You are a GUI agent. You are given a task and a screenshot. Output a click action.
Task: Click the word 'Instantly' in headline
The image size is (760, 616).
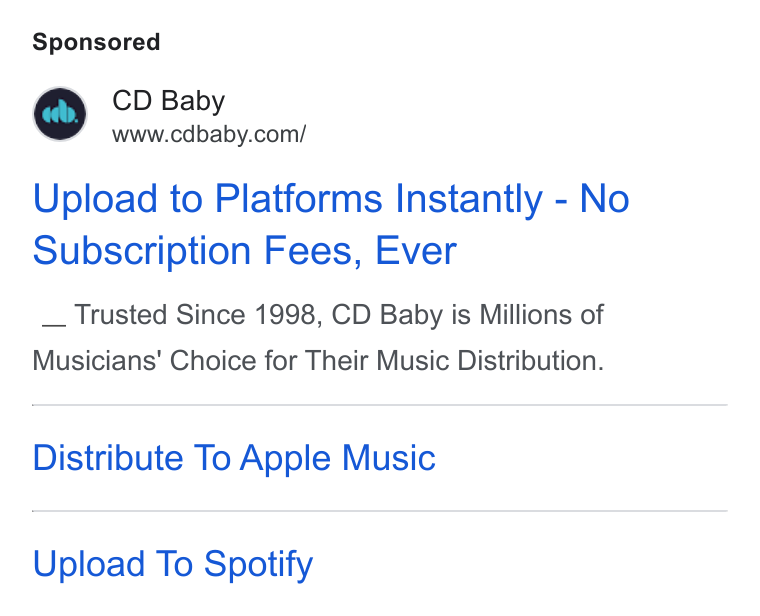click(469, 199)
